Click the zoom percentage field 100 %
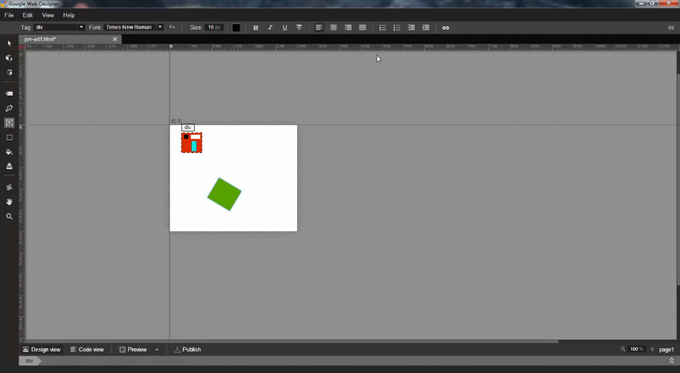Image resolution: width=680 pixels, height=373 pixels. tap(637, 349)
